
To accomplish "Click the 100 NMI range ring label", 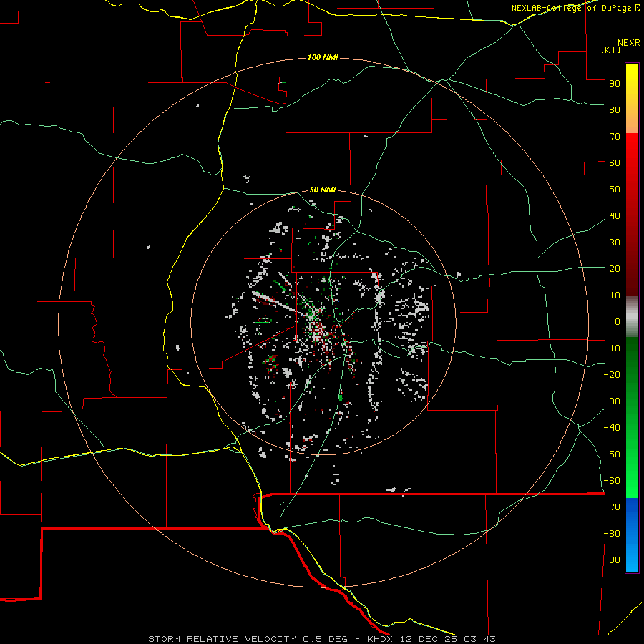I will coord(323,57).
